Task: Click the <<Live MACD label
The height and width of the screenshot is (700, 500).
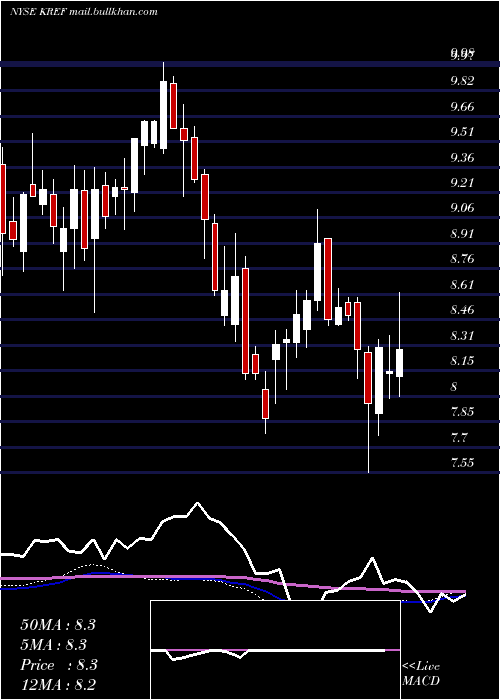Action: click(x=421, y=673)
